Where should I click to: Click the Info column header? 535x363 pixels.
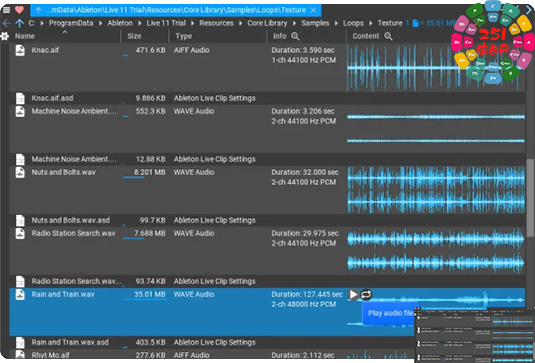point(279,36)
